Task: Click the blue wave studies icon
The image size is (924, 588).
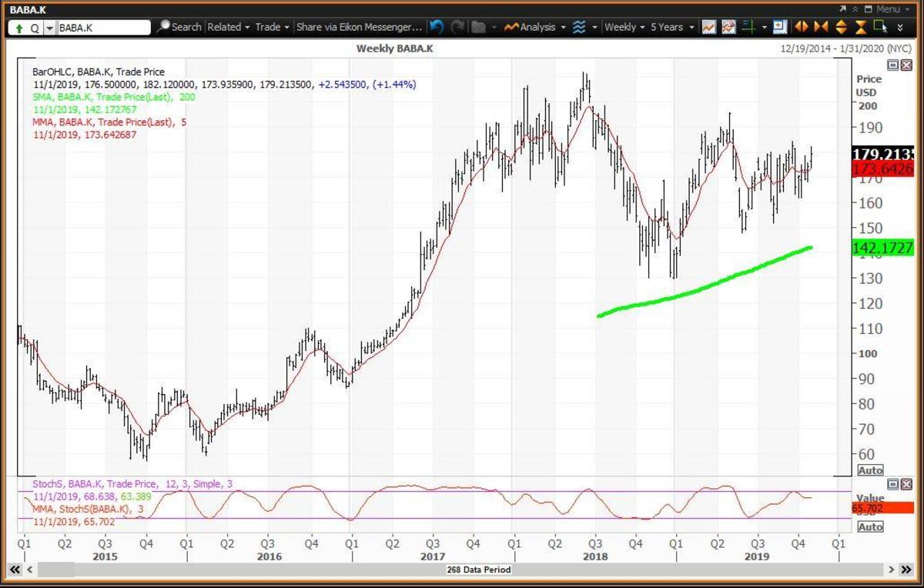Action: pyautogui.click(x=579, y=27)
